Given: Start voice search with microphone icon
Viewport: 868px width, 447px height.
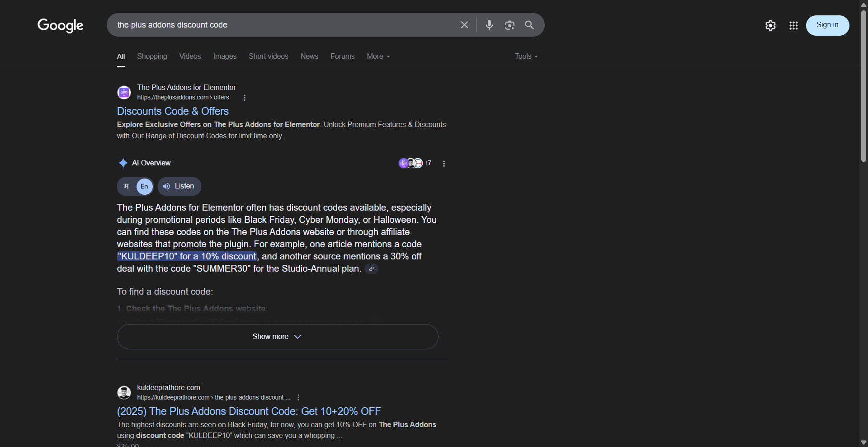Looking at the screenshot, I should click(489, 25).
